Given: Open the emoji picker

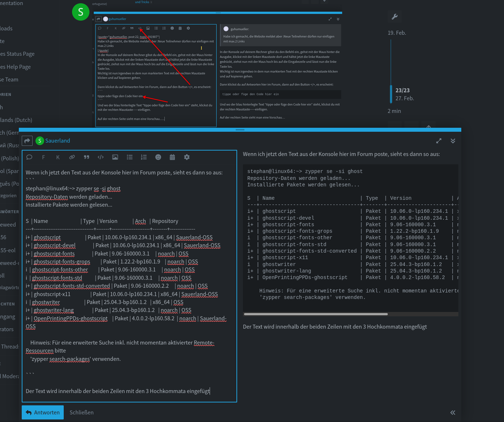Looking at the screenshot, I should (158, 157).
